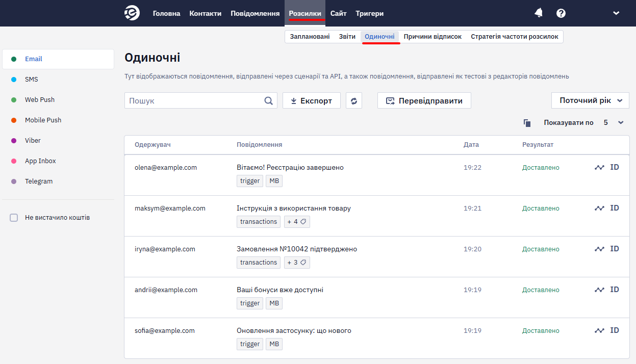Show ID for maksym@example.com row
Screen dimensions: 636x364
point(615,208)
